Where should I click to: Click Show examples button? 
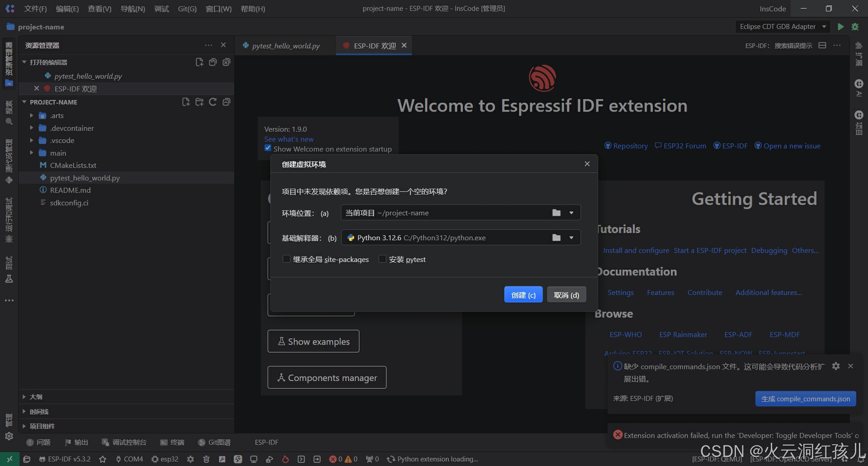pos(313,341)
